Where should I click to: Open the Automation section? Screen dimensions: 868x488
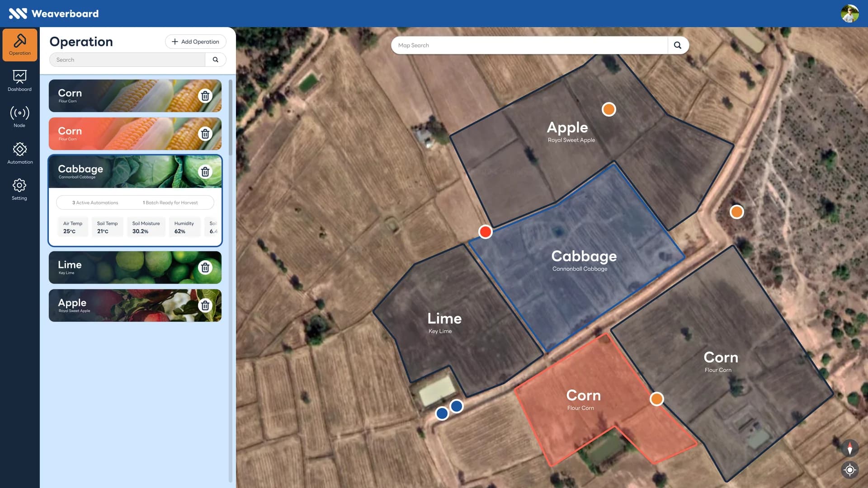[19, 154]
